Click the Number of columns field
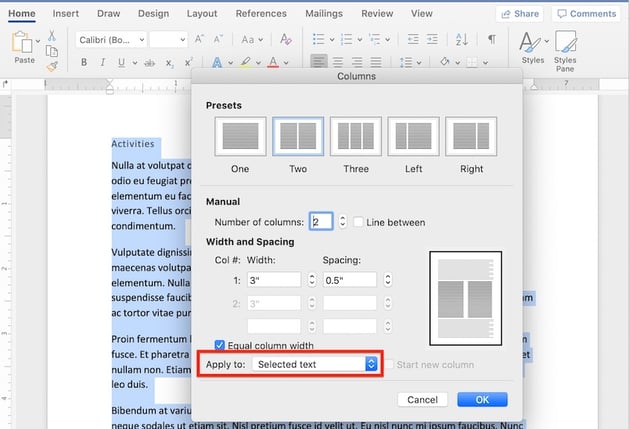The image size is (630, 429). [321, 221]
